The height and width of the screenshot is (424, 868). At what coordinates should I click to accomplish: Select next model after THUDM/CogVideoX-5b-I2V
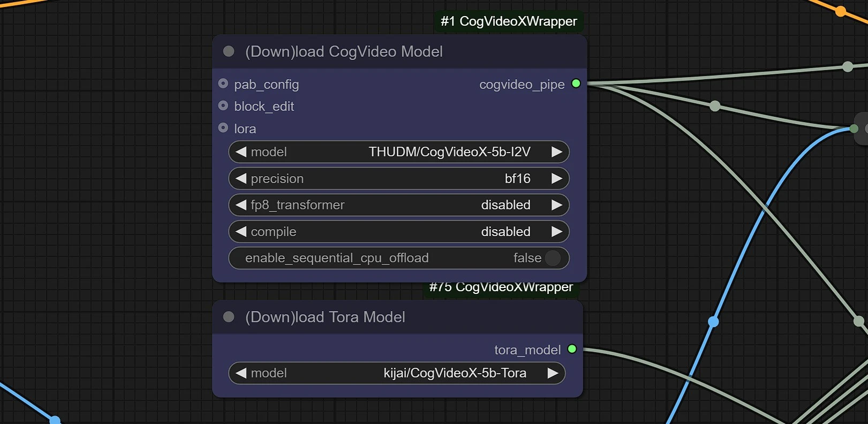(557, 152)
